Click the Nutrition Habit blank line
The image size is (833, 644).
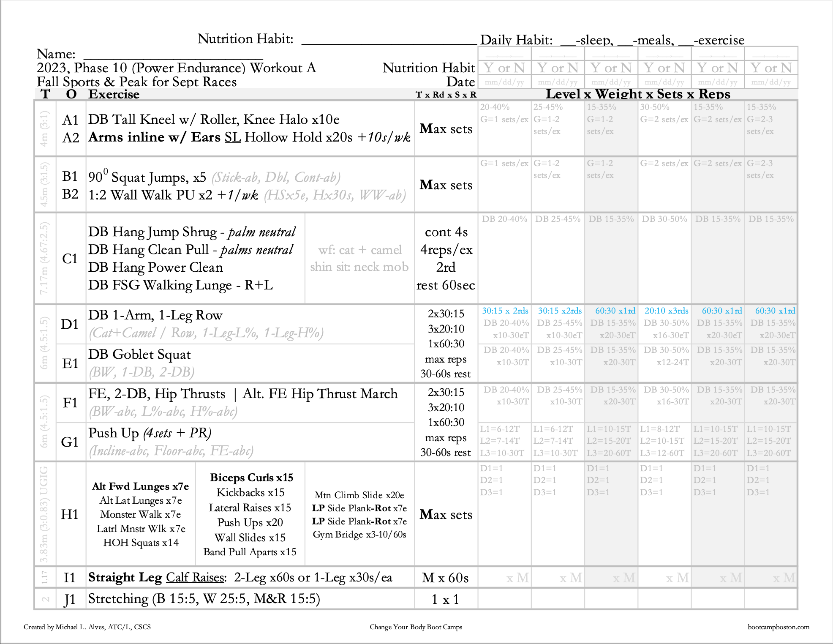click(x=389, y=39)
